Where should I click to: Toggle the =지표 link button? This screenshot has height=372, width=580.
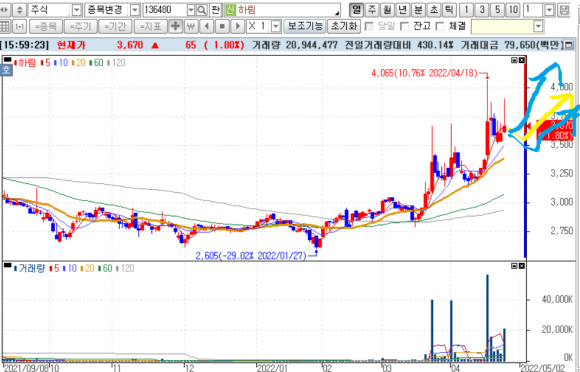151,26
